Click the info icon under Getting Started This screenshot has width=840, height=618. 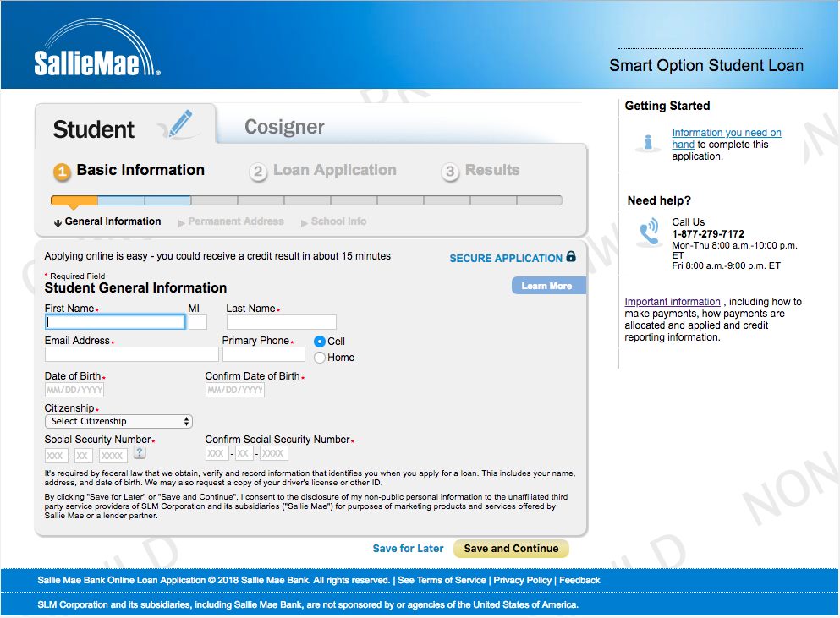pos(648,142)
